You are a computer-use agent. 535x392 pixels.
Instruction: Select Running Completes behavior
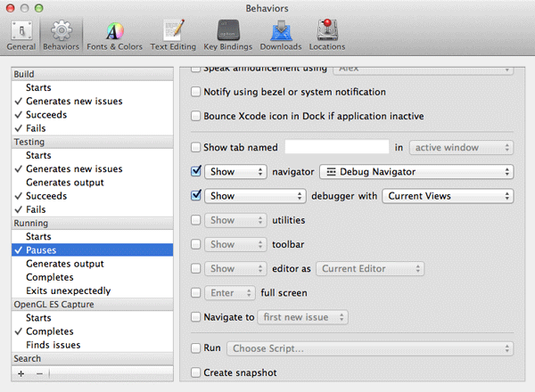92,277
